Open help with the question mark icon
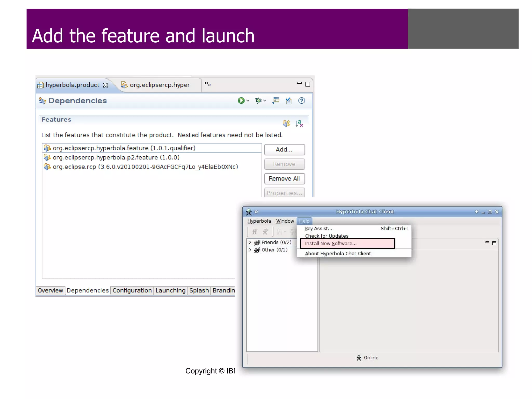The width and height of the screenshot is (532, 399). [x=302, y=101]
